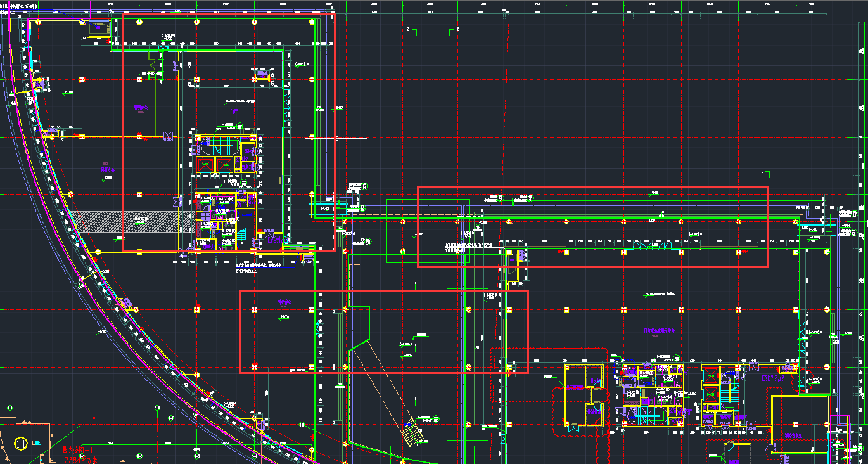Screen dimensions: 868x464
Task: Click the red text '防火分区-1'
Action: click(x=77, y=450)
